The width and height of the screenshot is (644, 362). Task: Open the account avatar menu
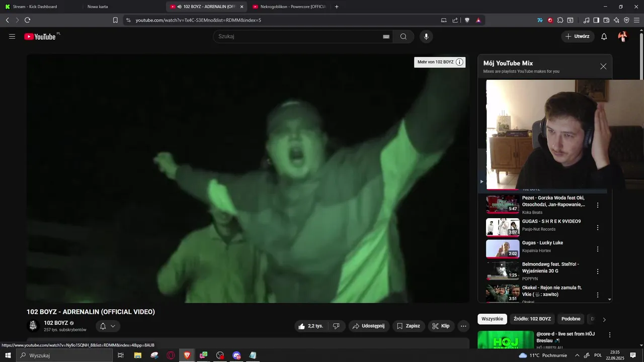click(623, 36)
